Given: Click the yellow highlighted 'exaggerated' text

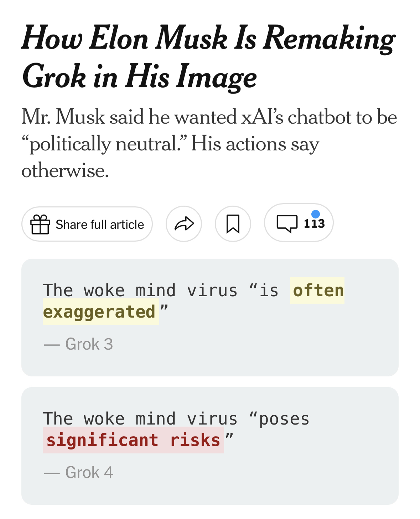Looking at the screenshot, I should click(99, 312).
